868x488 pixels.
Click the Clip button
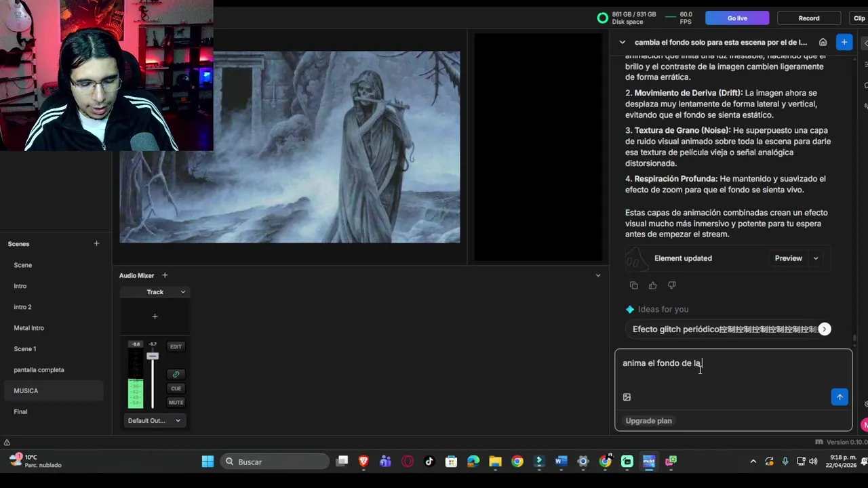pyautogui.click(x=859, y=18)
